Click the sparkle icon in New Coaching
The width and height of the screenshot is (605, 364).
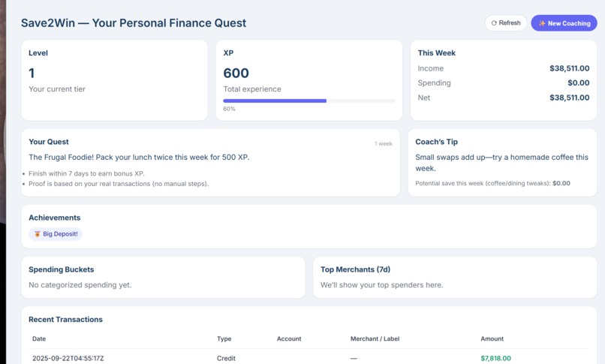[542, 23]
